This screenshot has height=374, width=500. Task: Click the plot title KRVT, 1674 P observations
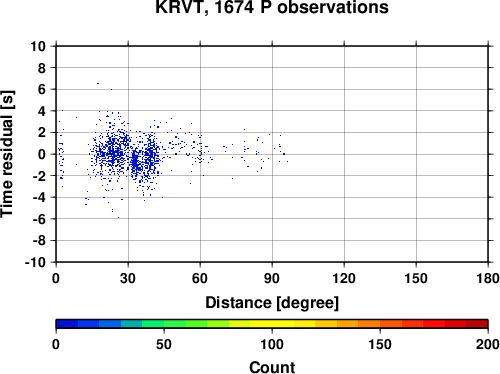[272, 7]
